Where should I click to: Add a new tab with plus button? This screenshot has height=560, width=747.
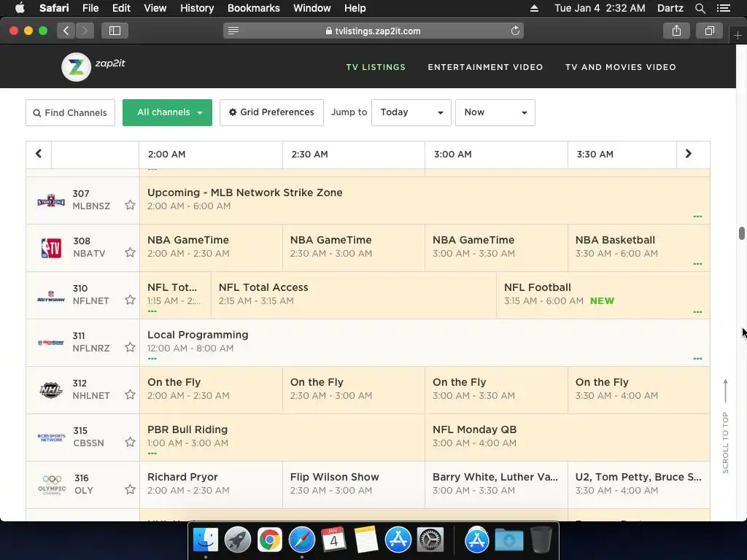(738, 35)
